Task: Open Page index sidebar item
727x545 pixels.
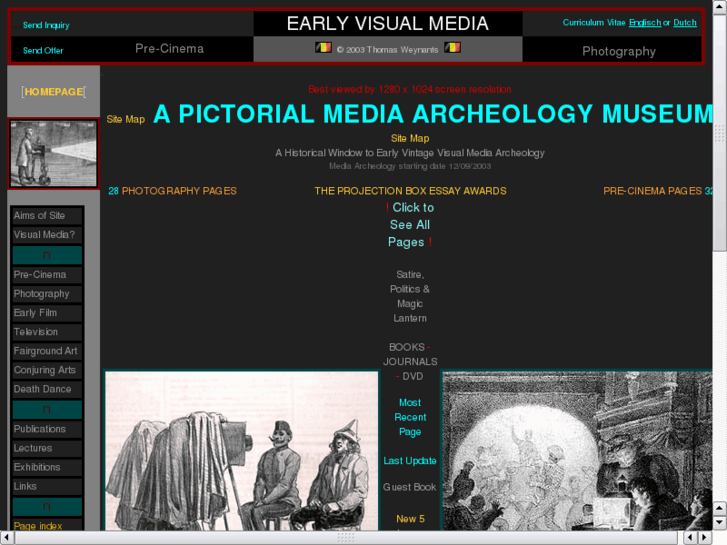Action: pos(47,525)
